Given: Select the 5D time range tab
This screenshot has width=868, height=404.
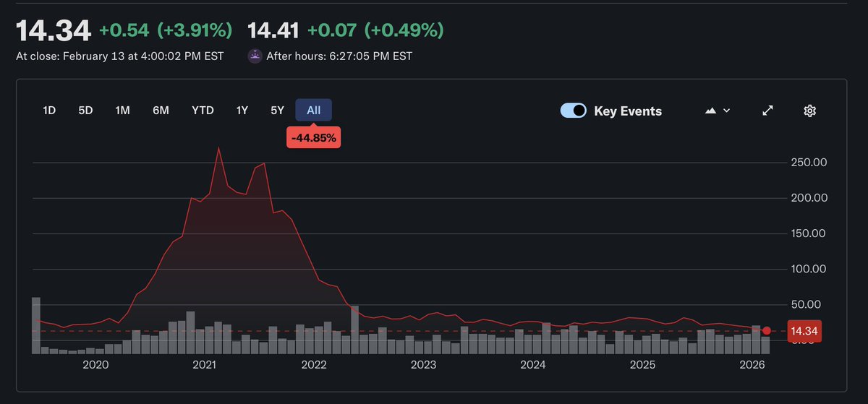Looking at the screenshot, I should point(85,111).
